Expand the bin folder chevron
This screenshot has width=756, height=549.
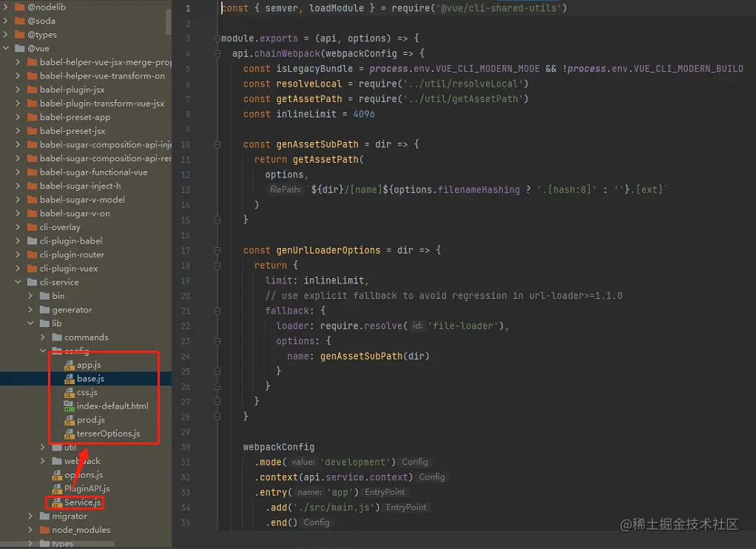(x=30, y=296)
